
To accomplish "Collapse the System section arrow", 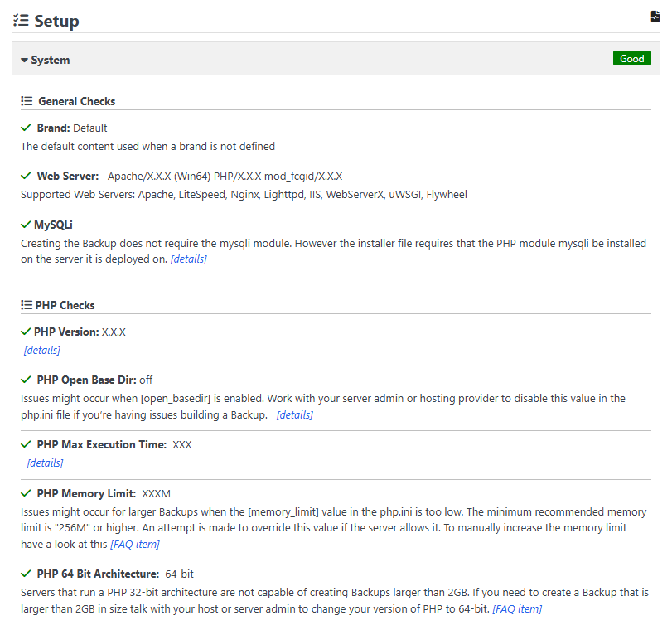I will (x=24, y=61).
